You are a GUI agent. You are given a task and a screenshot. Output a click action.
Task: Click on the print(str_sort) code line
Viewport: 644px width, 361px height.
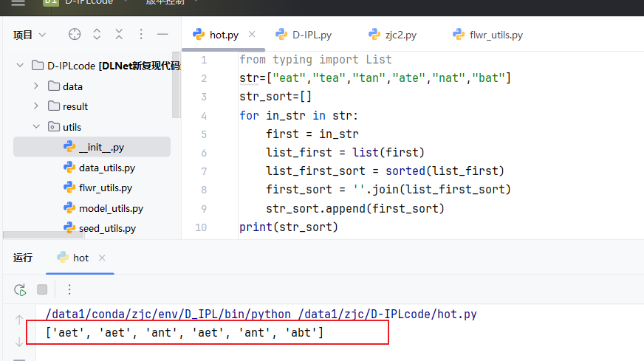coord(289,227)
